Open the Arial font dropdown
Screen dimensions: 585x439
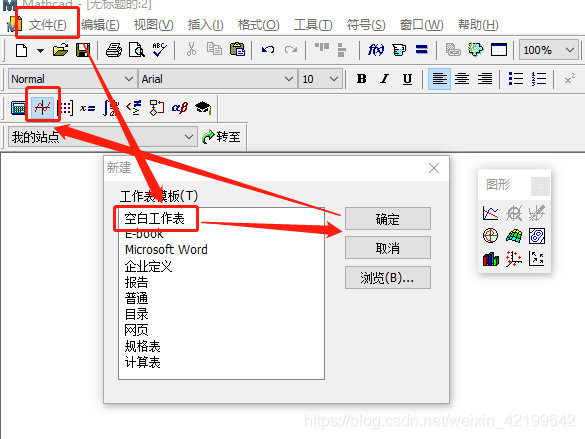[x=218, y=79]
